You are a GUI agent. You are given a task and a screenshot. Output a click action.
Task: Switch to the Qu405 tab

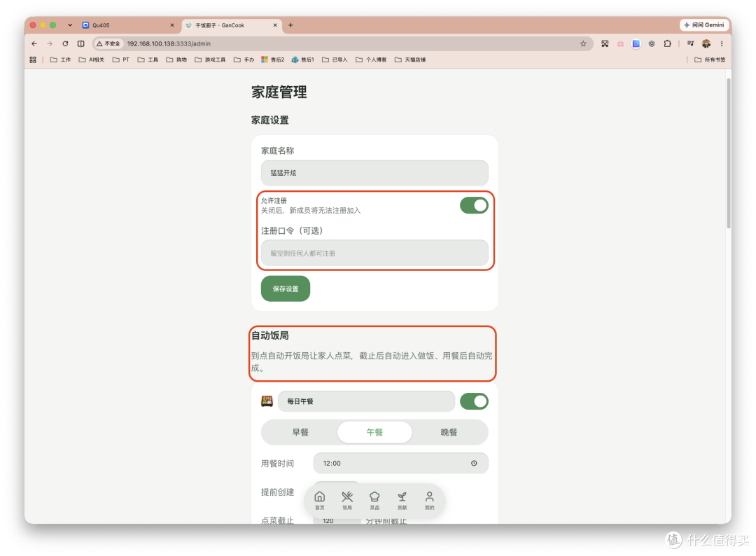pos(128,25)
